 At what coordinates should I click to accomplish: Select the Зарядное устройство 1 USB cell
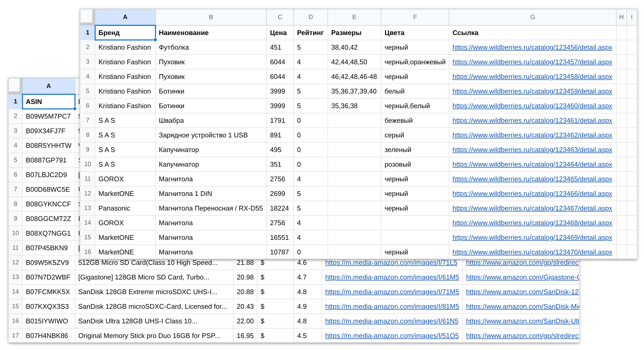(x=211, y=135)
